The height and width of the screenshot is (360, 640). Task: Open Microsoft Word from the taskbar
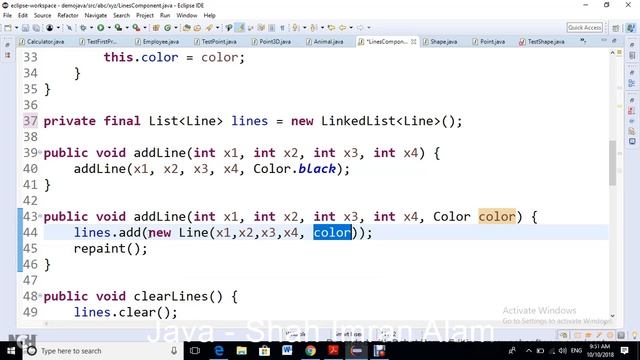(287, 351)
